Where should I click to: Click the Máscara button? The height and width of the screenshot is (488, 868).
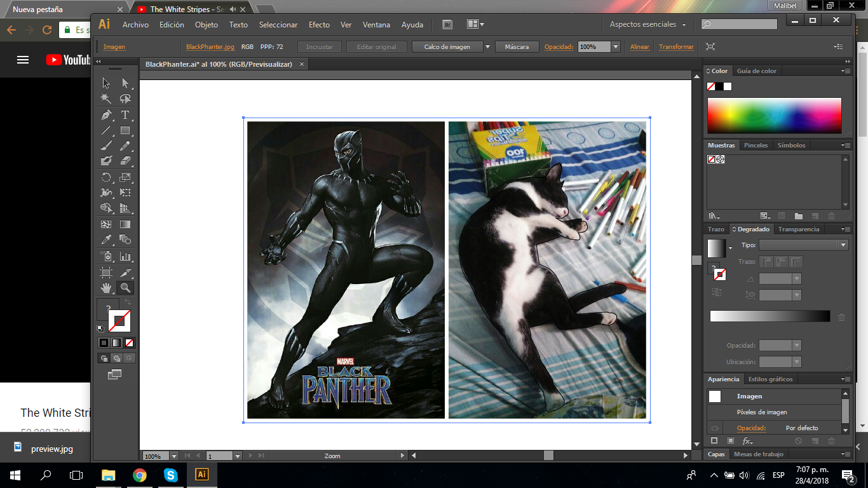(517, 47)
